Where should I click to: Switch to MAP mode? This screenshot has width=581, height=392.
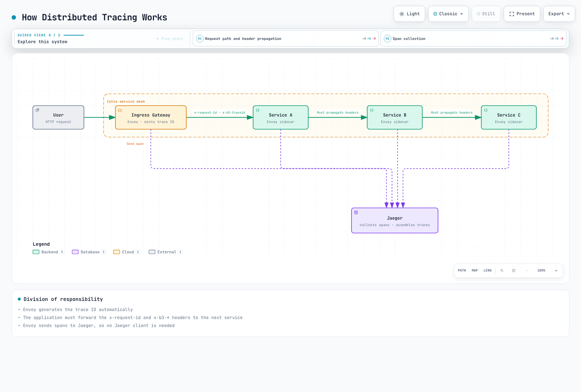point(475,270)
